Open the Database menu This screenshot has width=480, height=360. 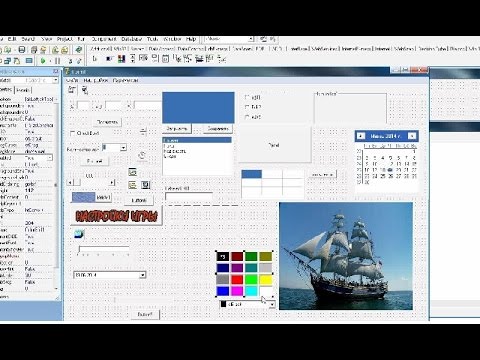tap(132, 39)
